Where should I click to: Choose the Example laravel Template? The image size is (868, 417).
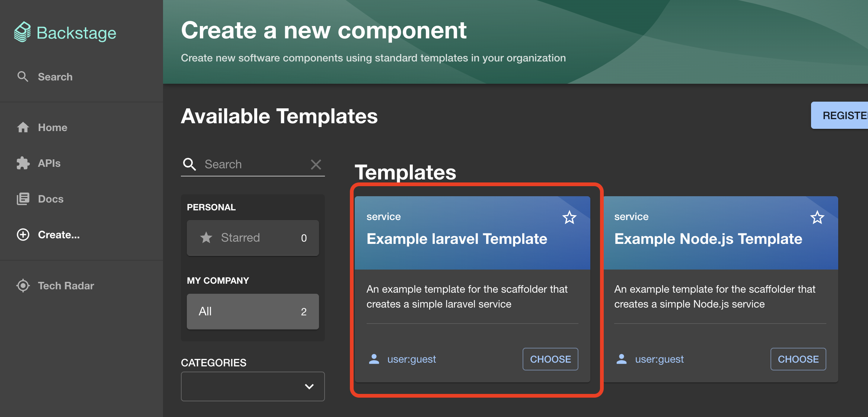(x=550, y=359)
